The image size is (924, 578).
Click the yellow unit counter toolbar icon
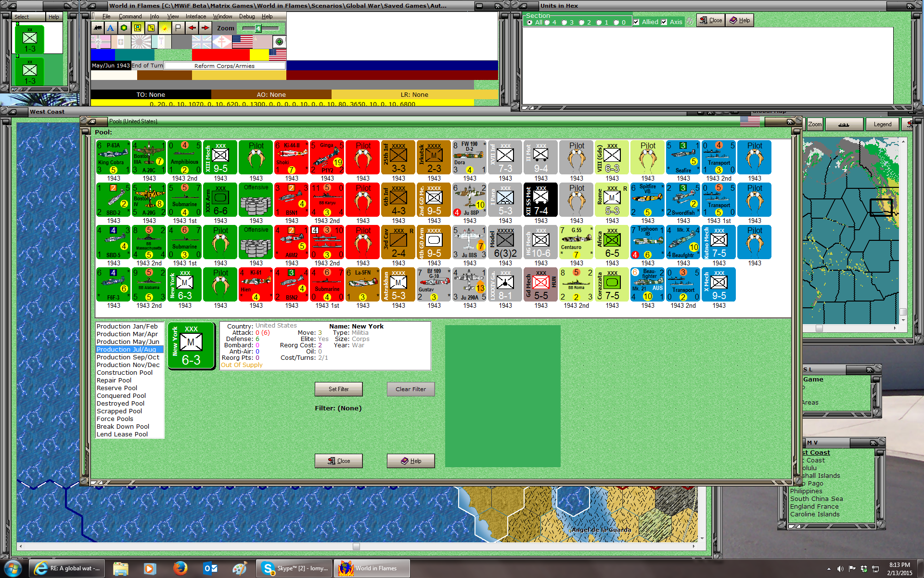[x=138, y=28]
